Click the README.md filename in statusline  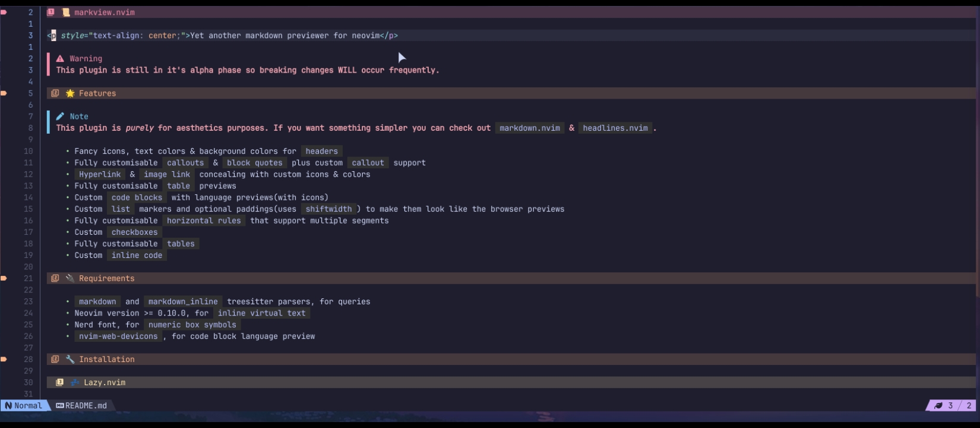coord(86,405)
